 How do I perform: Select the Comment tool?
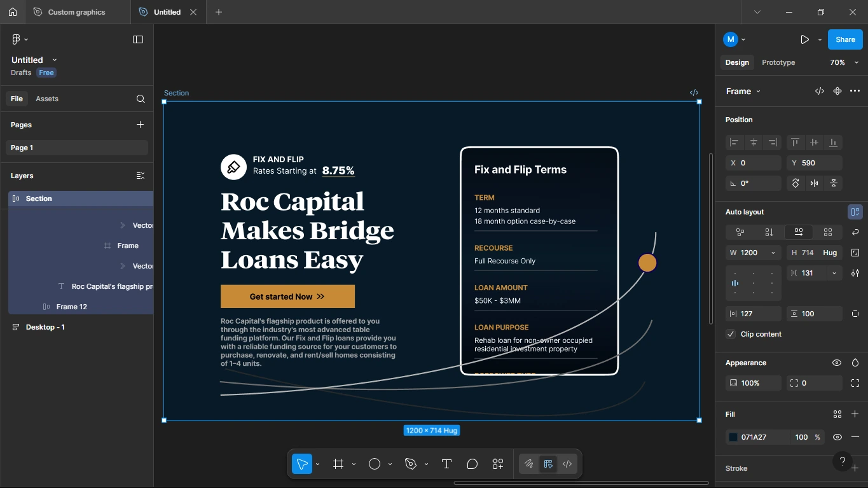(472, 464)
